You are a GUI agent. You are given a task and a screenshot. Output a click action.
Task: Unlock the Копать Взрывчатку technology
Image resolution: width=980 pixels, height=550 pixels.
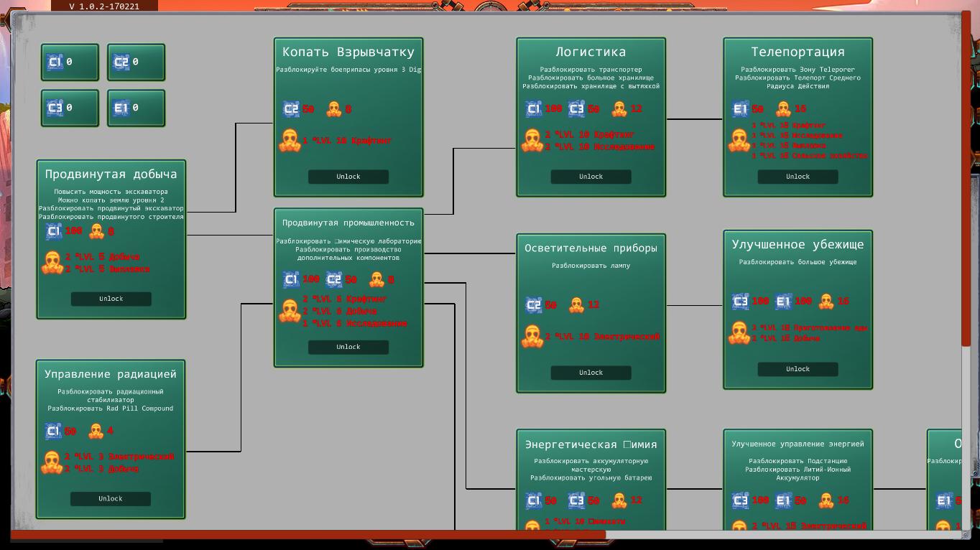pyautogui.click(x=348, y=177)
